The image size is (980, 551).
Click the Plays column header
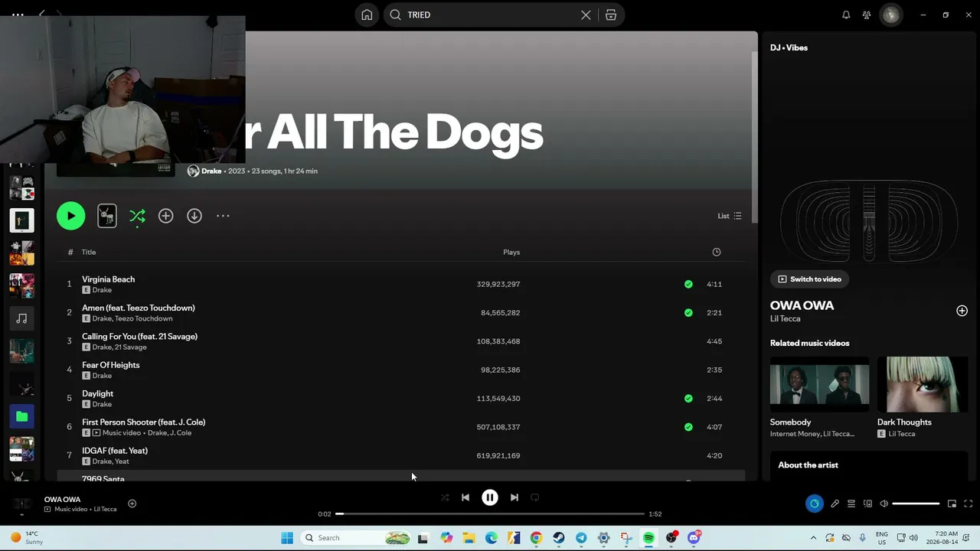pos(511,252)
